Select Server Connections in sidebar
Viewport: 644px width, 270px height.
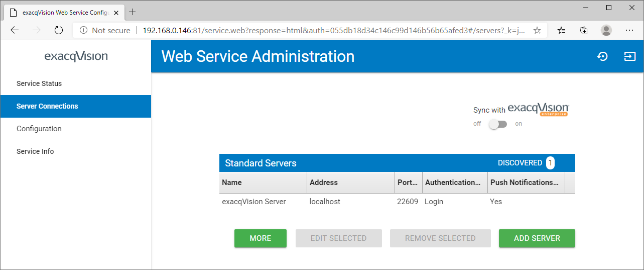pos(76,106)
